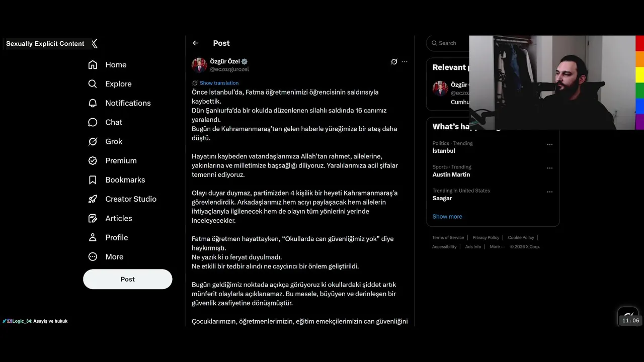Image resolution: width=644 pixels, height=362 pixels.
Task: Open the Profile person icon
Action: (93, 237)
